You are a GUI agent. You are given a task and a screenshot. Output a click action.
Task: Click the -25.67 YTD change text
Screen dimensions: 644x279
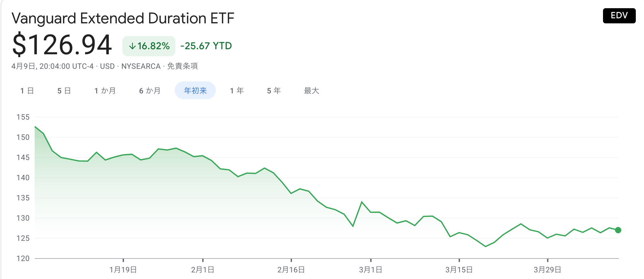[206, 46]
